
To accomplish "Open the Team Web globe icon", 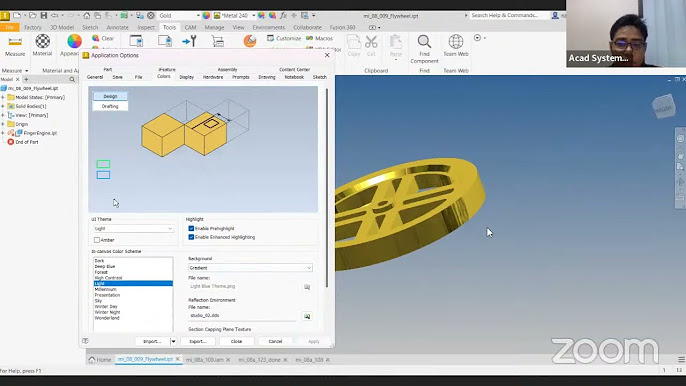I will click(455, 42).
